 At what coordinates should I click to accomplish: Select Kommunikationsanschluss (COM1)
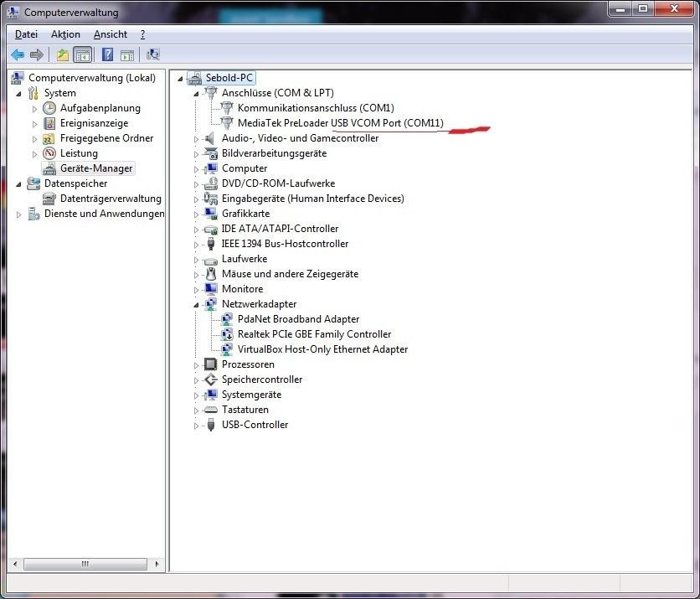click(x=316, y=107)
